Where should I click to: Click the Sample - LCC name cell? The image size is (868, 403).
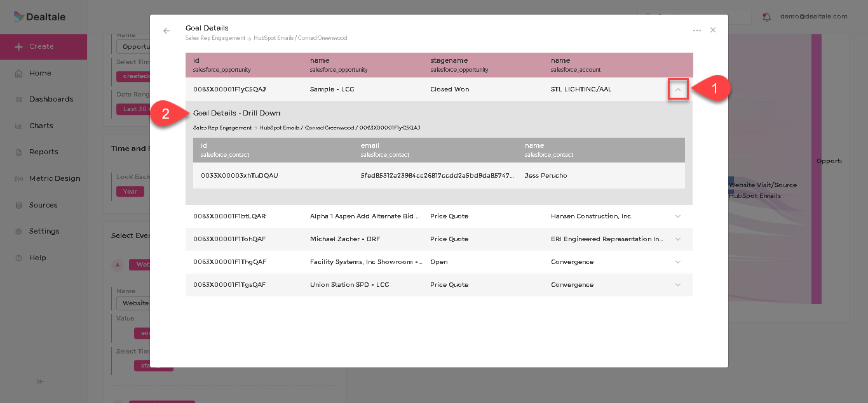[332, 89]
